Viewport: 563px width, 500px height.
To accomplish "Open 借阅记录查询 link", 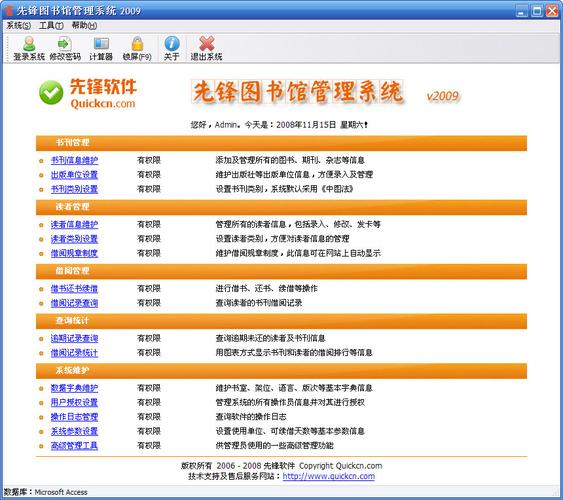I will [74, 303].
